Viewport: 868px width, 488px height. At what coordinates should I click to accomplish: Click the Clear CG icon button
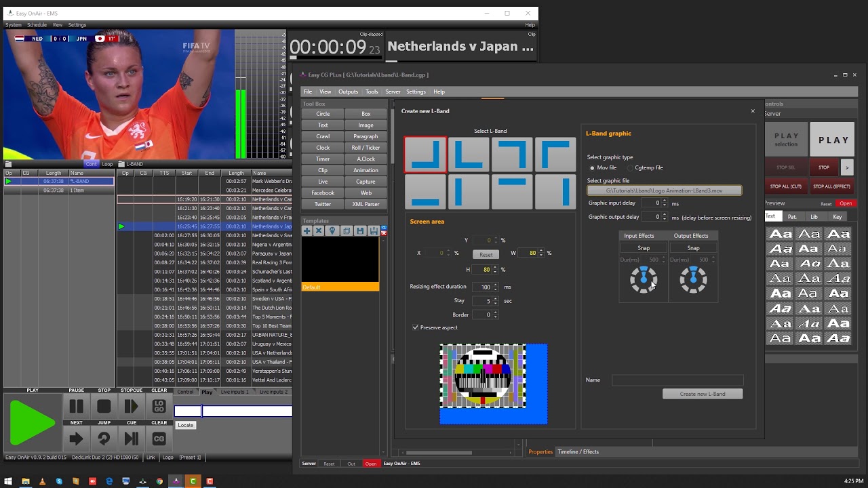click(x=159, y=439)
